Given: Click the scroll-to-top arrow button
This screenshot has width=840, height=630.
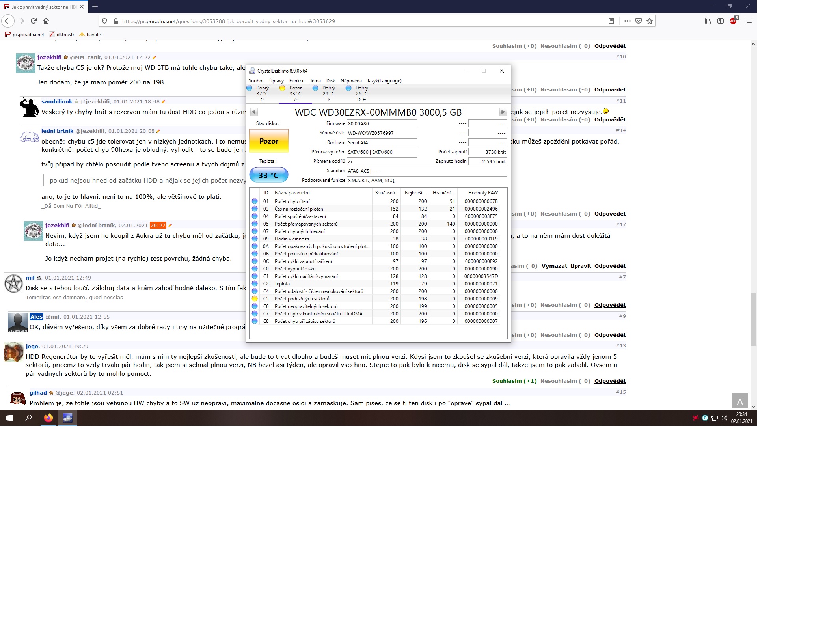Looking at the screenshot, I should coord(739,401).
